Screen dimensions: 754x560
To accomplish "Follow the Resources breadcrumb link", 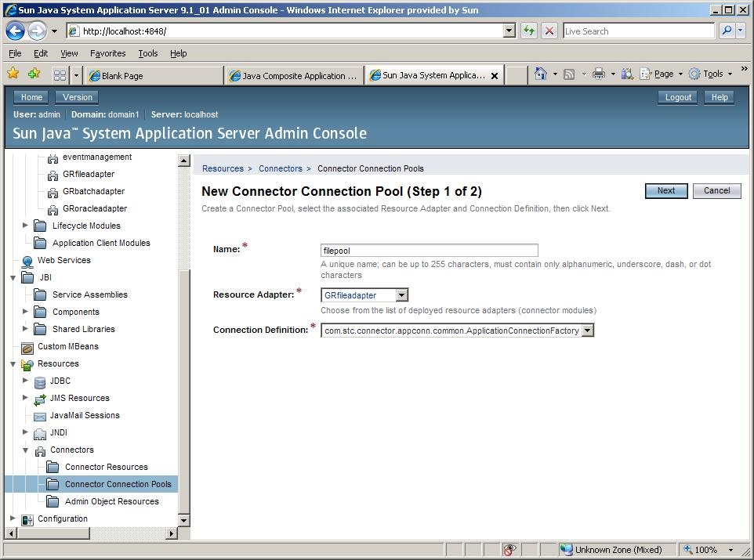I will pyautogui.click(x=223, y=168).
